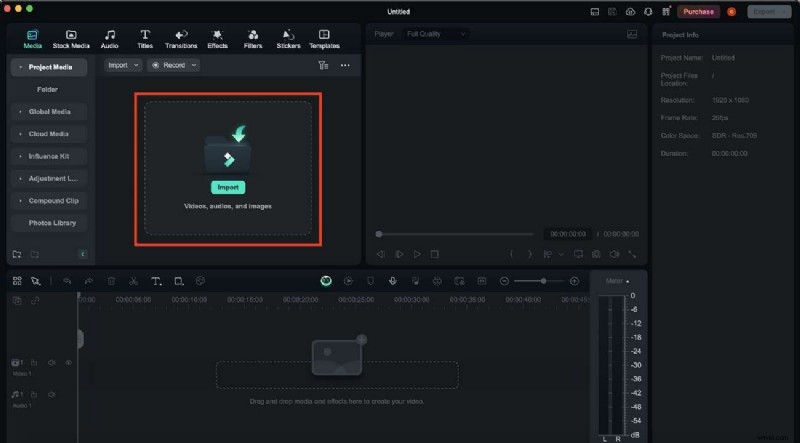Open the Record dropdown menu
This screenshot has height=443, width=800.
click(x=173, y=65)
